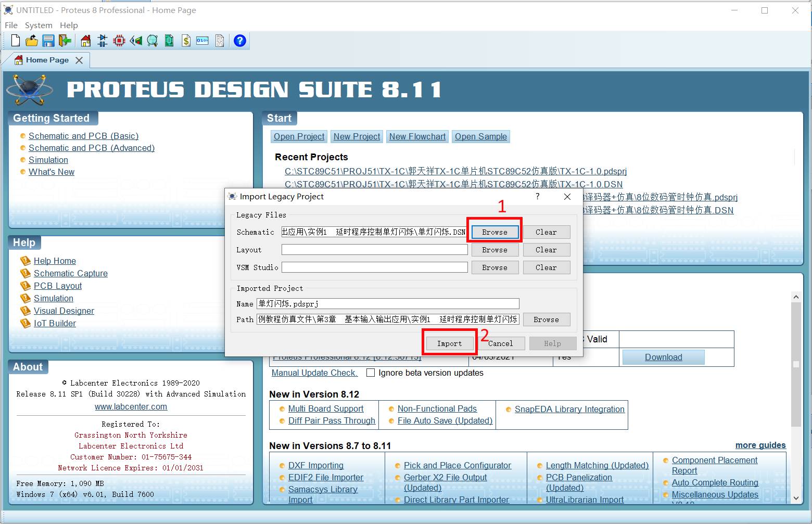Clear the Layout file field
Image resolution: width=812 pixels, height=524 pixels.
546,250
